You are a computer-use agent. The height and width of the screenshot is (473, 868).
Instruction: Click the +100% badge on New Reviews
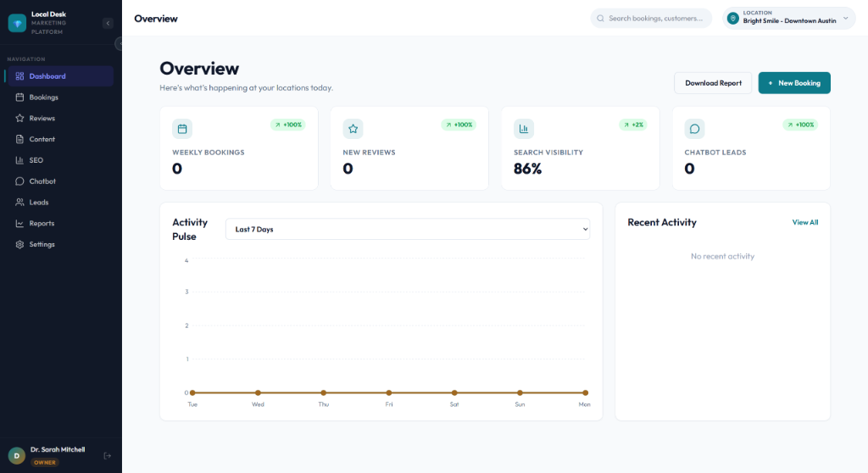[459, 125]
